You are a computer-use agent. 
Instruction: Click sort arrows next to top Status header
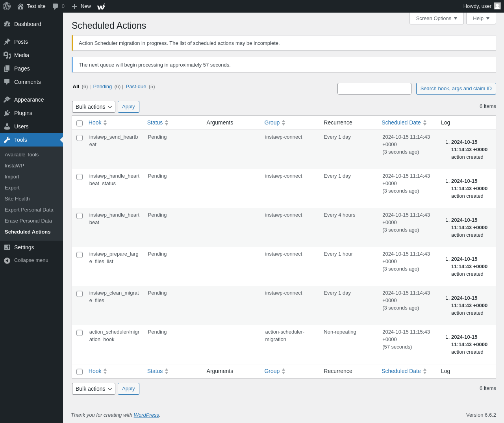pyautogui.click(x=167, y=123)
